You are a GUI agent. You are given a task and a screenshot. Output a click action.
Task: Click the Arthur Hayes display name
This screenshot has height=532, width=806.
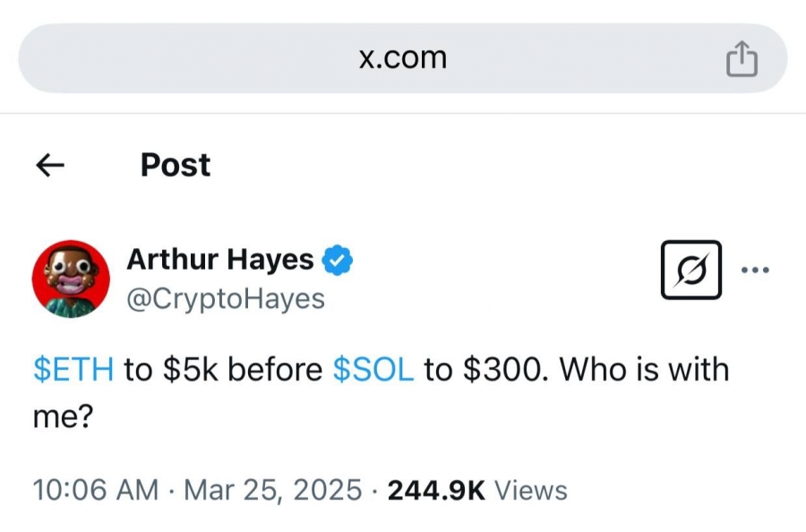[x=220, y=259]
